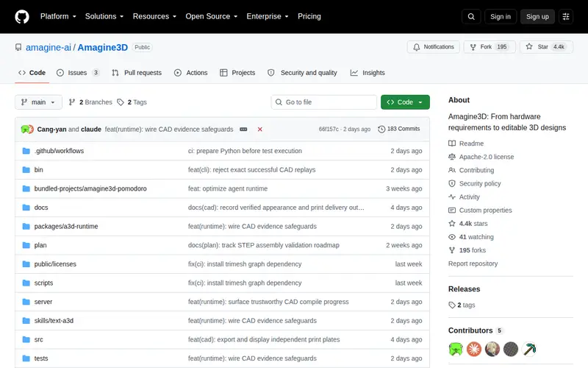
Task: Open the GitHub logo homepage
Action: point(22,16)
